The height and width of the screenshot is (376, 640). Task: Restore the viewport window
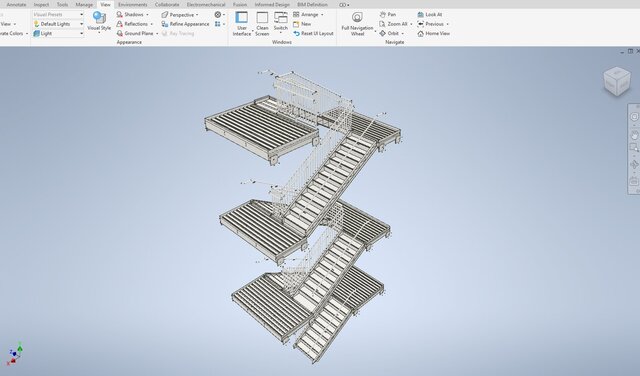click(630, 51)
